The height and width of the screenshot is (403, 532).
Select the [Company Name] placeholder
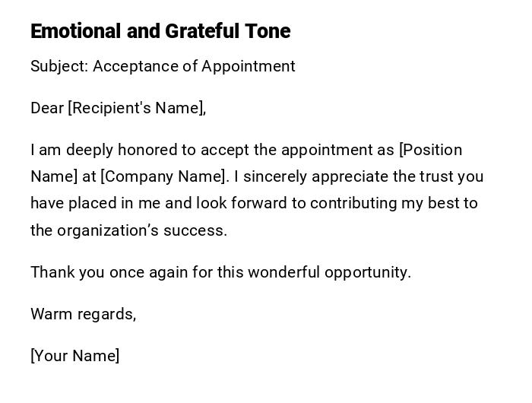tap(164, 176)
